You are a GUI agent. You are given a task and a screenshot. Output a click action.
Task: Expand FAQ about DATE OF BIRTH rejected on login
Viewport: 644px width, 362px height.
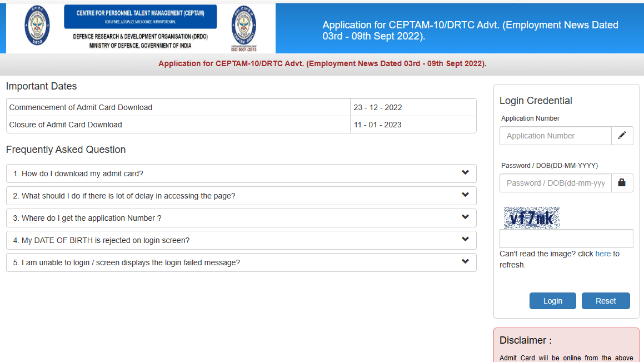241,240
